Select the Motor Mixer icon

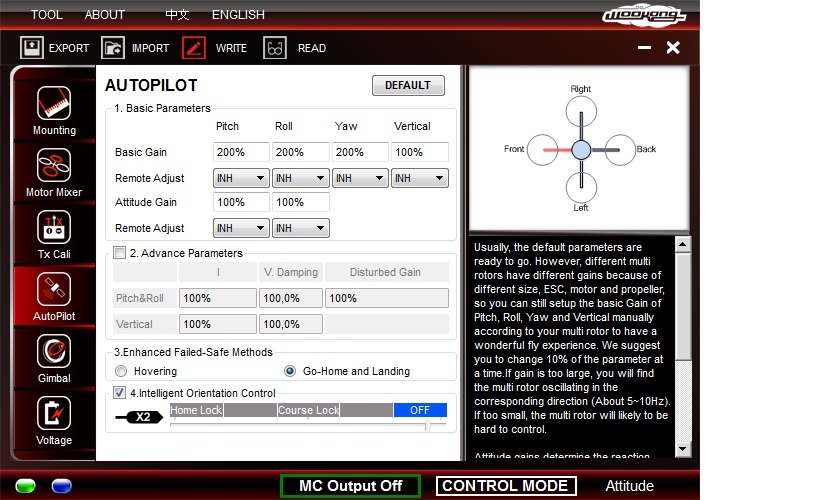coord(54,166)
